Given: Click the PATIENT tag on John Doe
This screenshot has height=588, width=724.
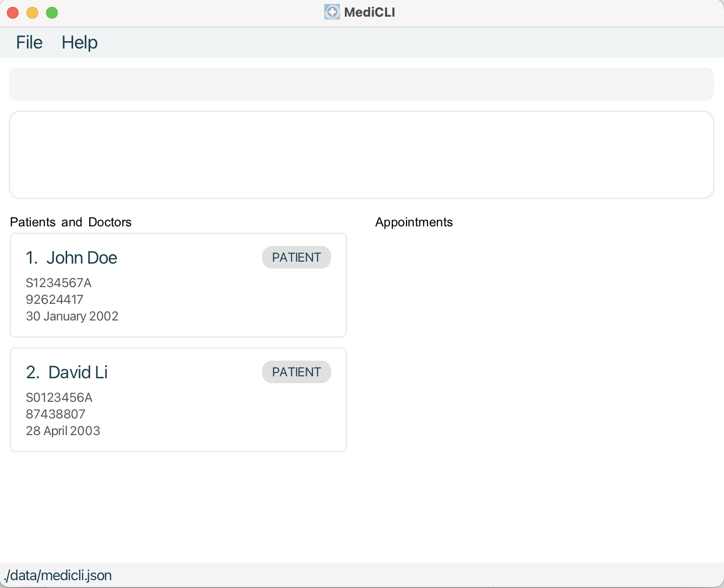Looking at the screenshot, I should coord(296,257).
